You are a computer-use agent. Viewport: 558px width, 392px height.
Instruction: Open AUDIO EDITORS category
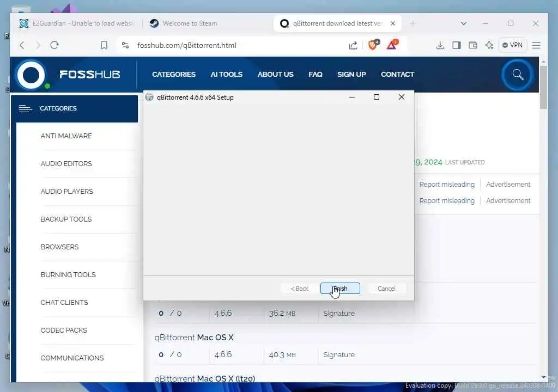click(66, 164)
